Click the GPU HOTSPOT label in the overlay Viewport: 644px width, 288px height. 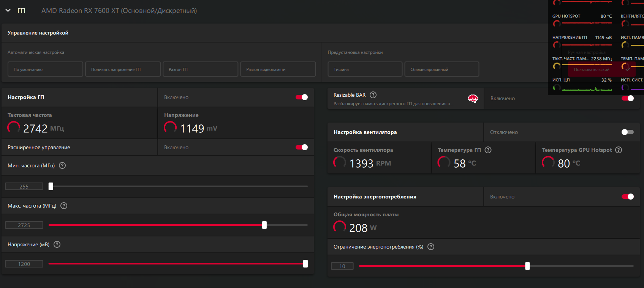566,16
